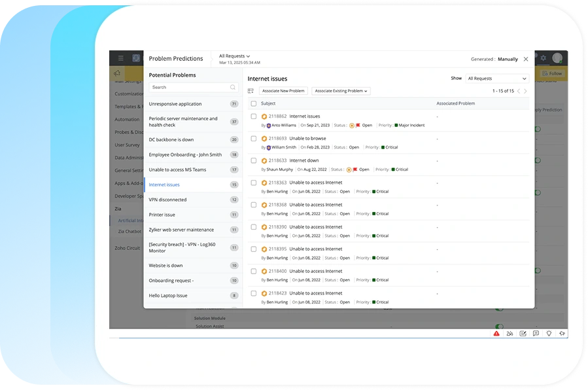Expand the Associate Existing Problem dropdown
The height and width of the screenshot is (390, 588).
coord(340,91)
